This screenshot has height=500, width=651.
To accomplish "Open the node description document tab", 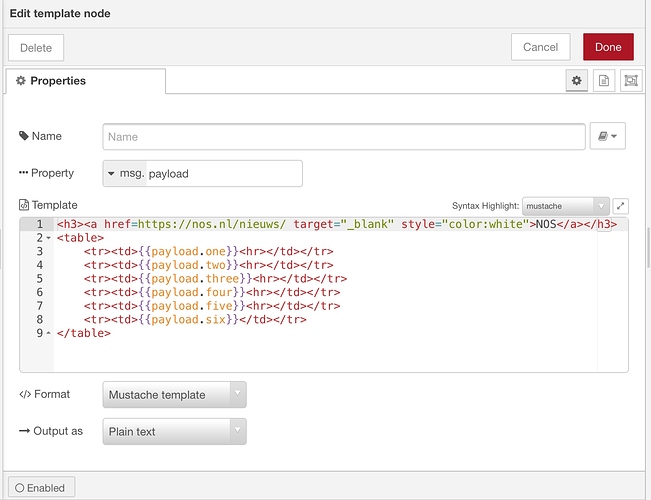I will [x=603, y=80].
